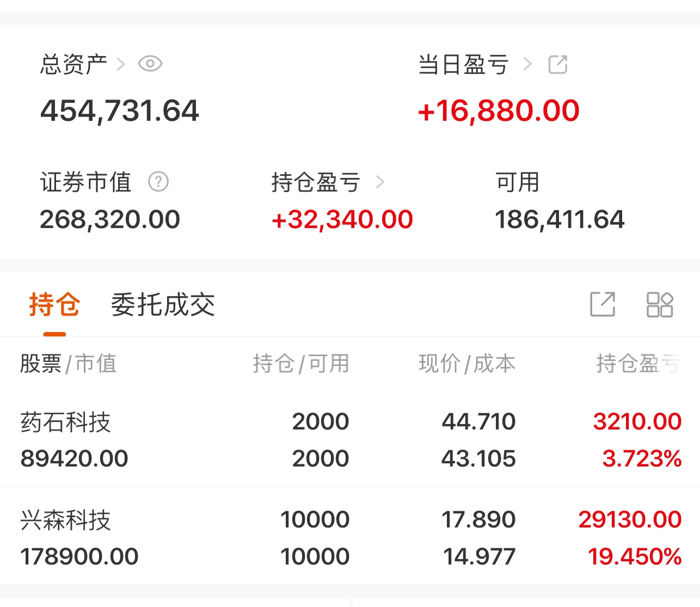Switch to 委托成交 tab

pos(163,304)
